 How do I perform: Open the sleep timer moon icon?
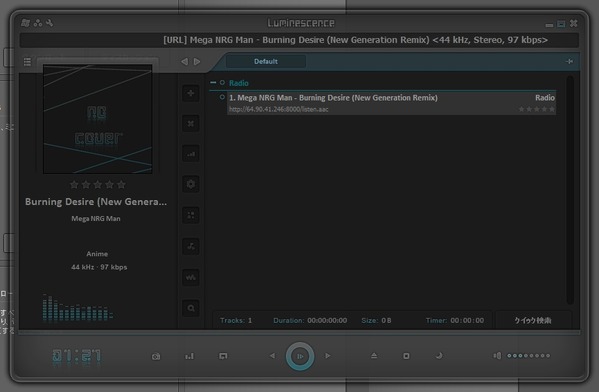(x=439, y=356)
